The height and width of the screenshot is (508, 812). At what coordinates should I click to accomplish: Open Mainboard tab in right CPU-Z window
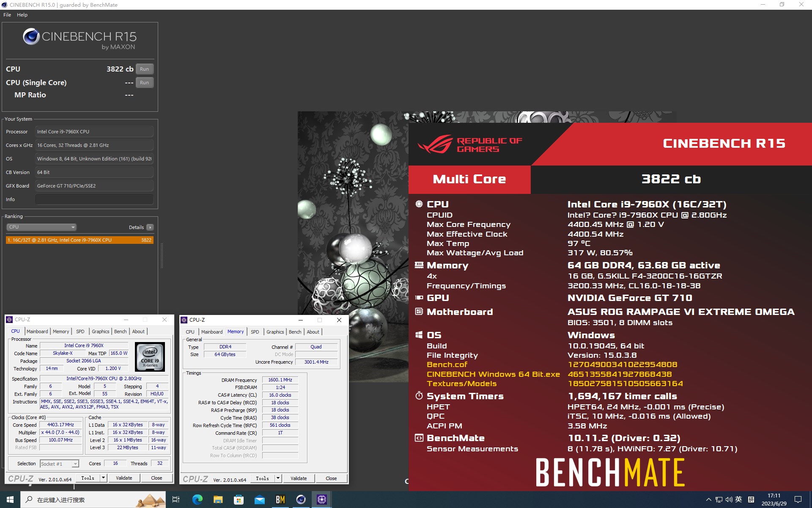(212, 332)
